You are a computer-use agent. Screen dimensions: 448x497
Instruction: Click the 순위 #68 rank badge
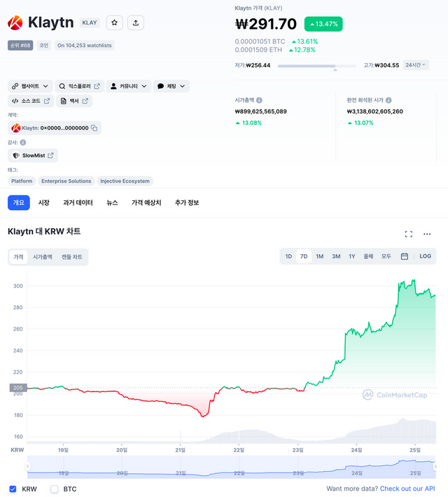tap(20, 45)
